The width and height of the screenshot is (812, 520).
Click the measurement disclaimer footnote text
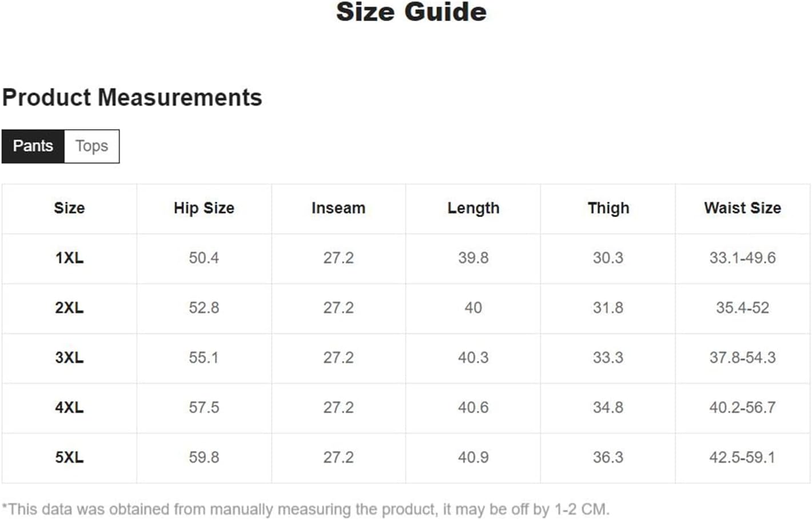coord(306,509)
